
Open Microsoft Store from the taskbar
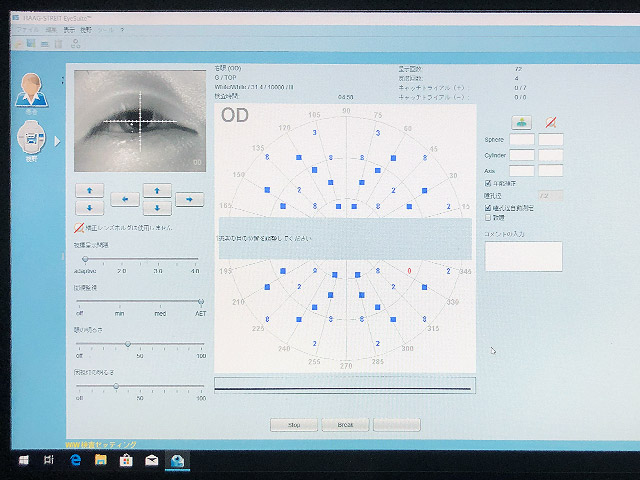(x=126, y=460)
